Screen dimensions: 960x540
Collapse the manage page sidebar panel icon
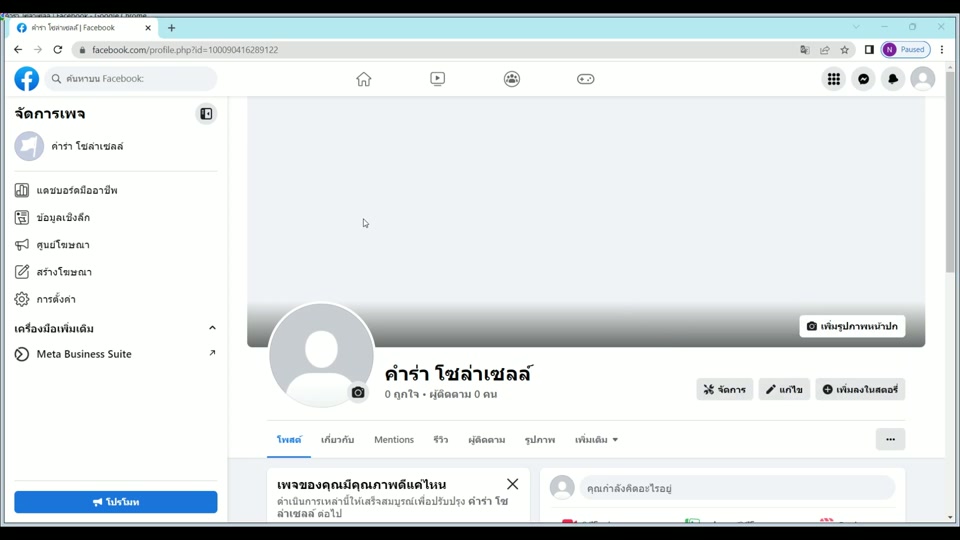(x=206, y=114)
